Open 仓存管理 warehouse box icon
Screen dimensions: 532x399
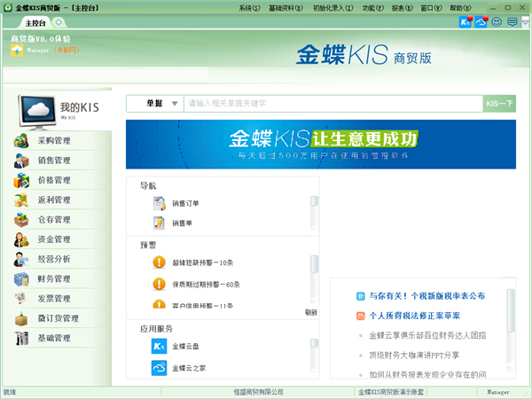coord(21,220)
